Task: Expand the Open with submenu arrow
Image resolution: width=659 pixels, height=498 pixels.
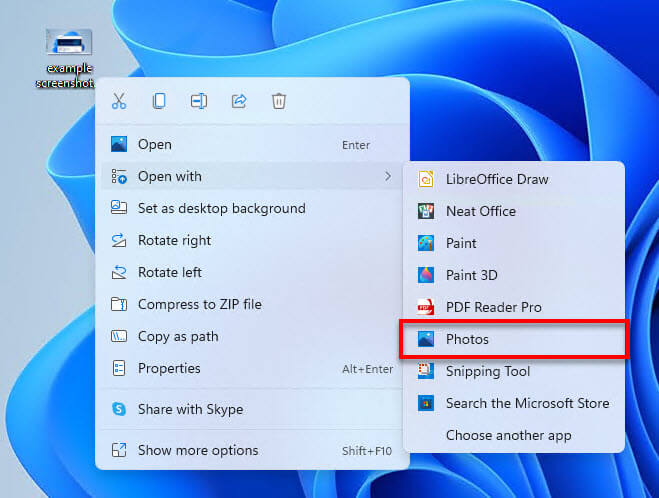Action: (387, 177)
